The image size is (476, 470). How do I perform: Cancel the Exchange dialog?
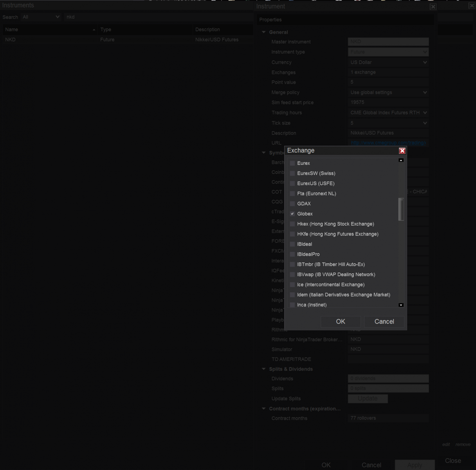coord(384,322)
